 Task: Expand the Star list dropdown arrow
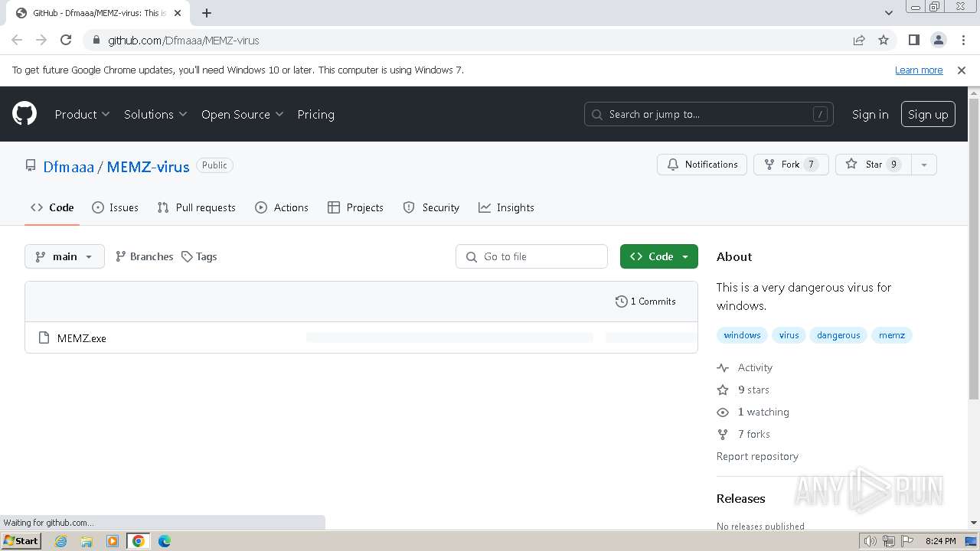[x=924, y=165]
